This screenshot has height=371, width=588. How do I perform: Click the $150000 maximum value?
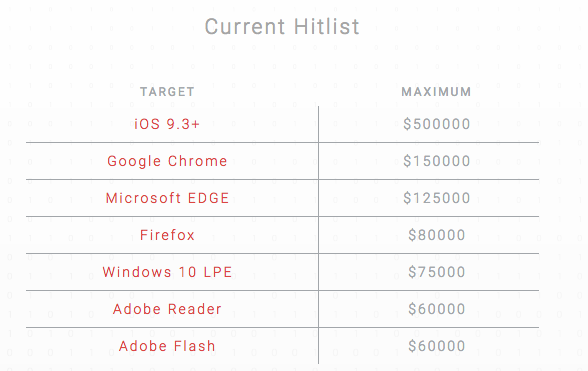click(436, 161)
